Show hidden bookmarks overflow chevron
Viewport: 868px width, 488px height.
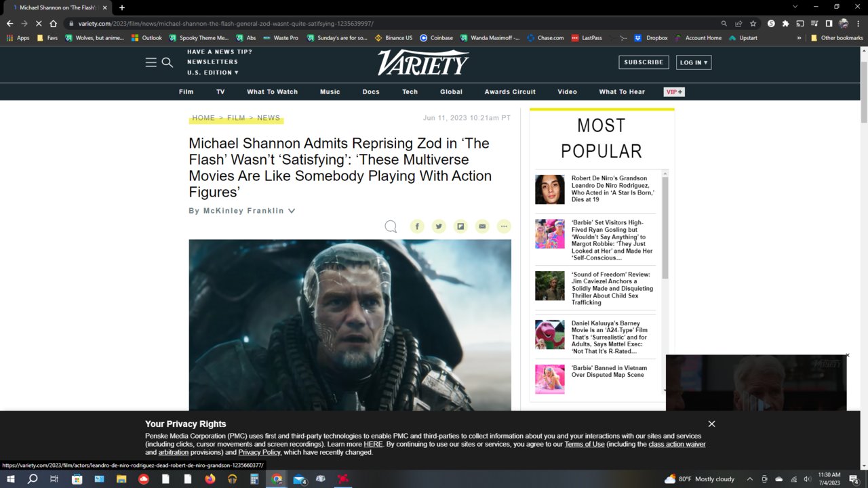799,38
